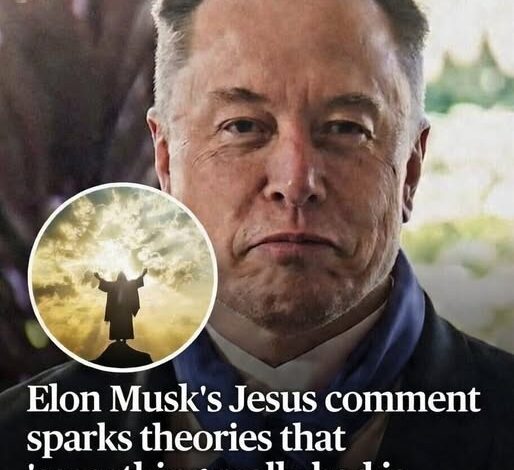Open the circular inset thumbnail image
The image size is (514, 470).
coord(123,277)
